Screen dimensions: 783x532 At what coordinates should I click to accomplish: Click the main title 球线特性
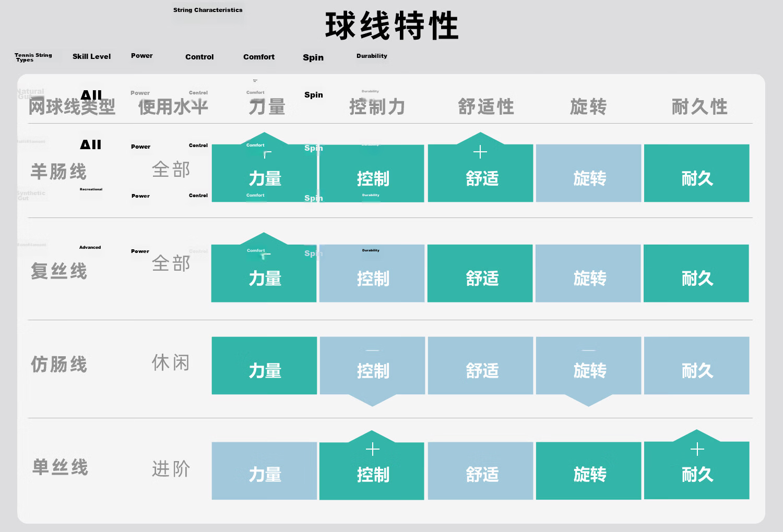392,26
